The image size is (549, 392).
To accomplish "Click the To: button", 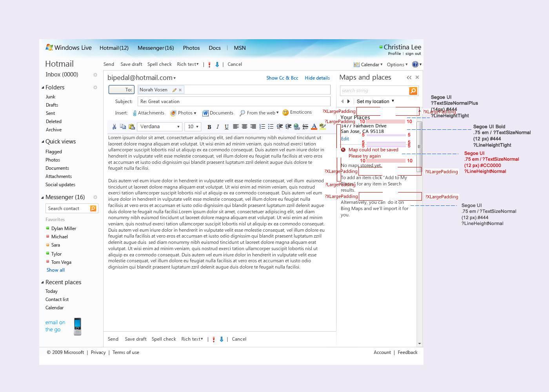I will (122, 90).
